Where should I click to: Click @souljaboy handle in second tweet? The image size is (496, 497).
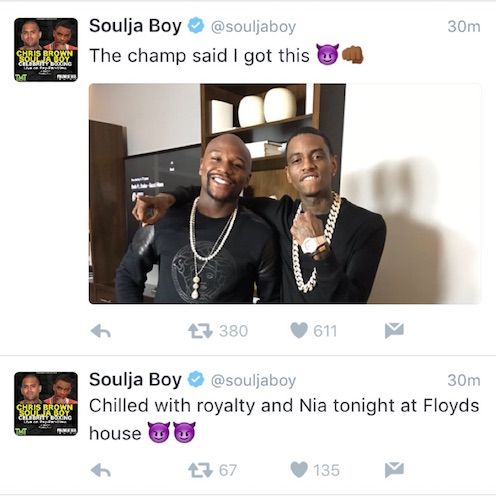pos(253,381)
